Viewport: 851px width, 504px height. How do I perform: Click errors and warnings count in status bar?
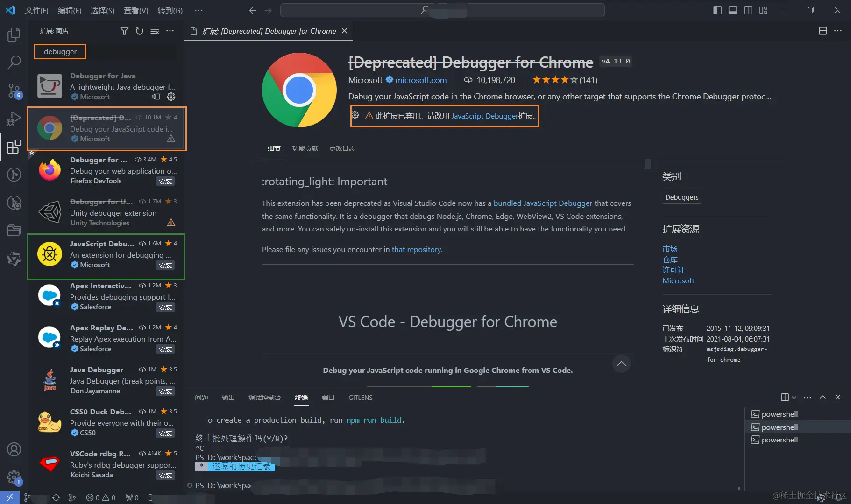click(x=101, y=497)
